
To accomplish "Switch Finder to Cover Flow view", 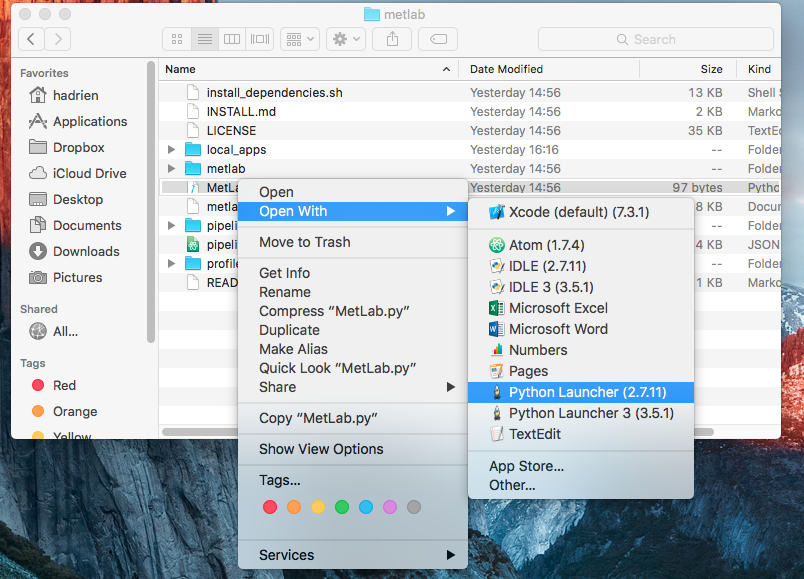I will click(x=259, y=39).
